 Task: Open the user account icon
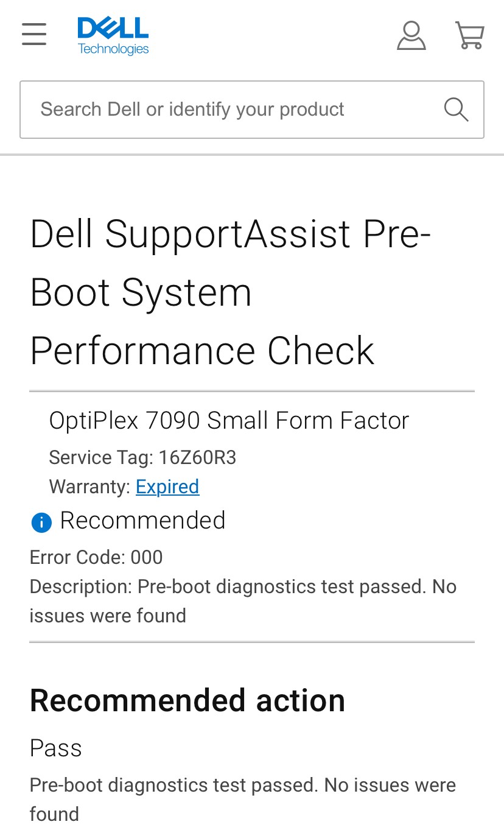coord(411,35)
